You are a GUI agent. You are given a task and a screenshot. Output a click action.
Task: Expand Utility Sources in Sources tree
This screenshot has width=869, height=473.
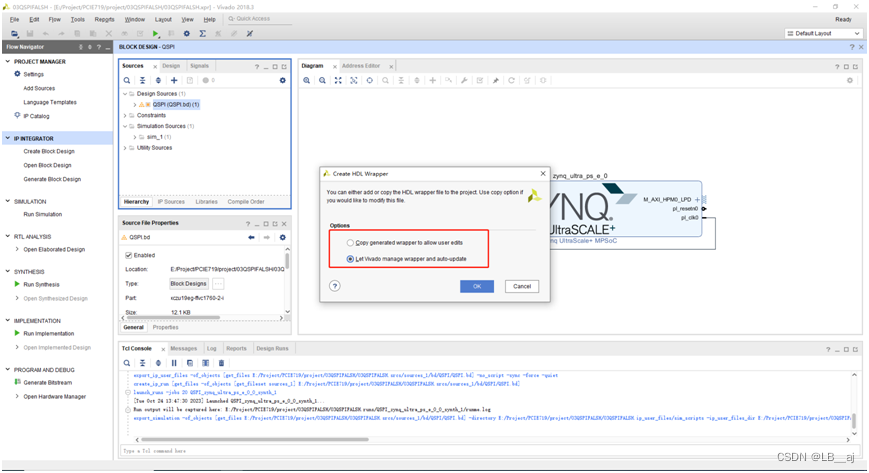tap(125, 148)
